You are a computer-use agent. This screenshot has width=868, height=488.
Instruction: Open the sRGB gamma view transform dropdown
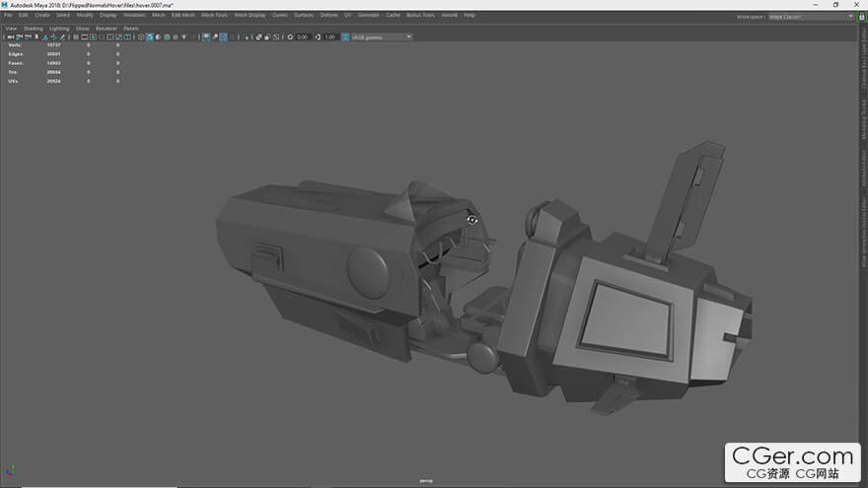pyautogui.click(x=383, y=36)
